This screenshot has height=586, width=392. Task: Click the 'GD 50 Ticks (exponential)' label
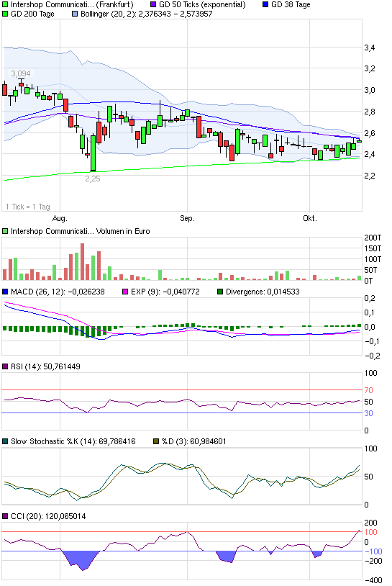(202, 5)
